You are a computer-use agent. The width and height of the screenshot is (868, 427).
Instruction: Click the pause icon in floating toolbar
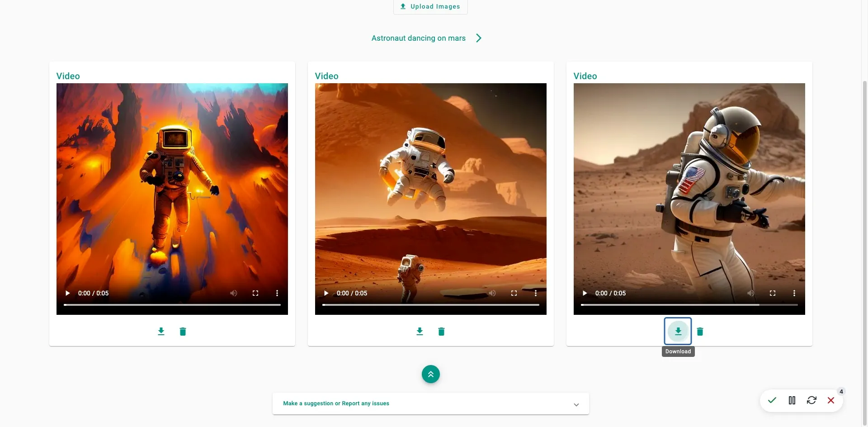point(792,400)
